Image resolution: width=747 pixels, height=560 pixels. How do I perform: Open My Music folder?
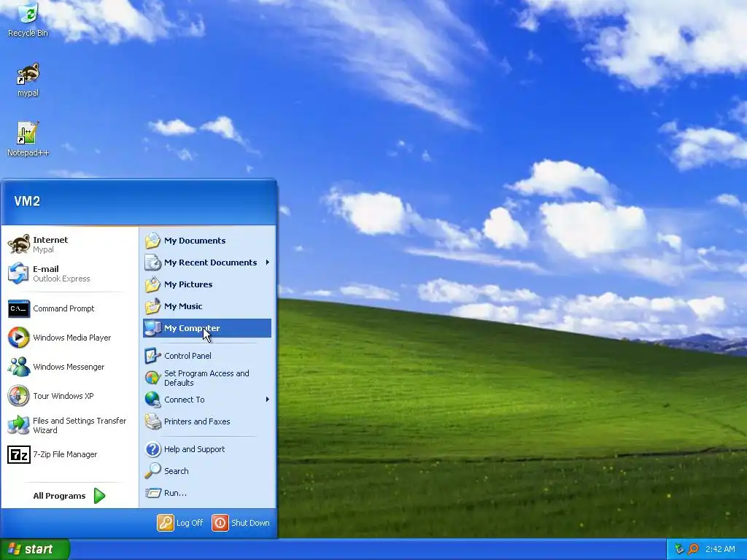point(207,306)
